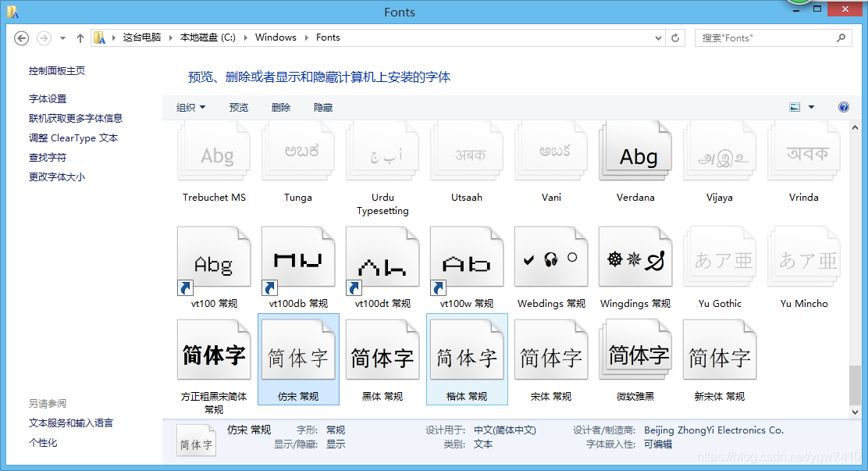868x471 pixels.
Task: Select the Urdu Typesetting font icon
Action: (382, 151)
